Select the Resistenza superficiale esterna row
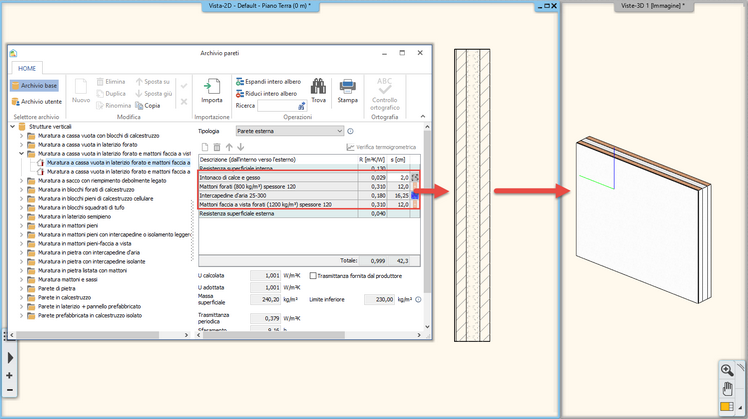748x419 pixels. [x=309, y=214]
